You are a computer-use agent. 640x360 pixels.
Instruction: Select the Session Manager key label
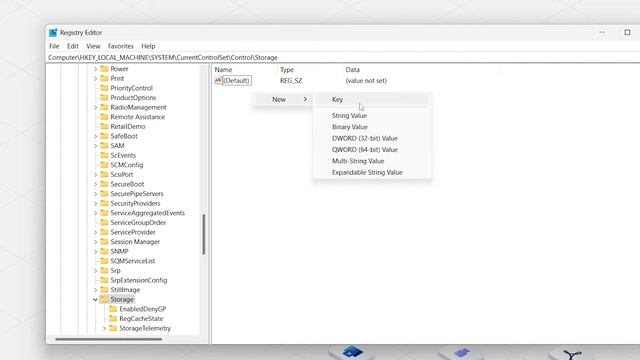[135, 242]
